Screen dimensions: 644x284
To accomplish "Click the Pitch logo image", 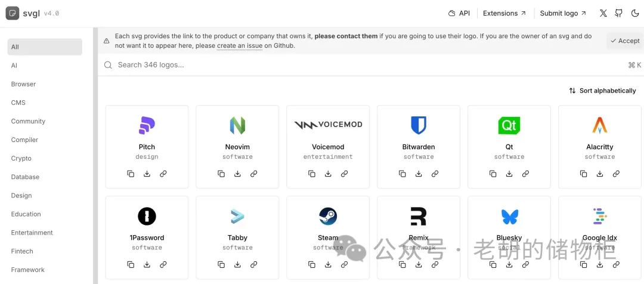I will 147,125.
